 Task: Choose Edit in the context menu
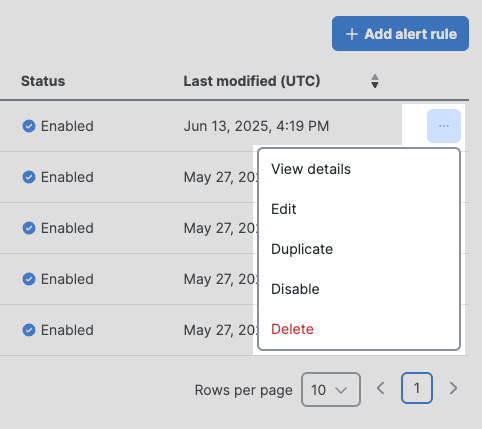[x=283, y=209]
